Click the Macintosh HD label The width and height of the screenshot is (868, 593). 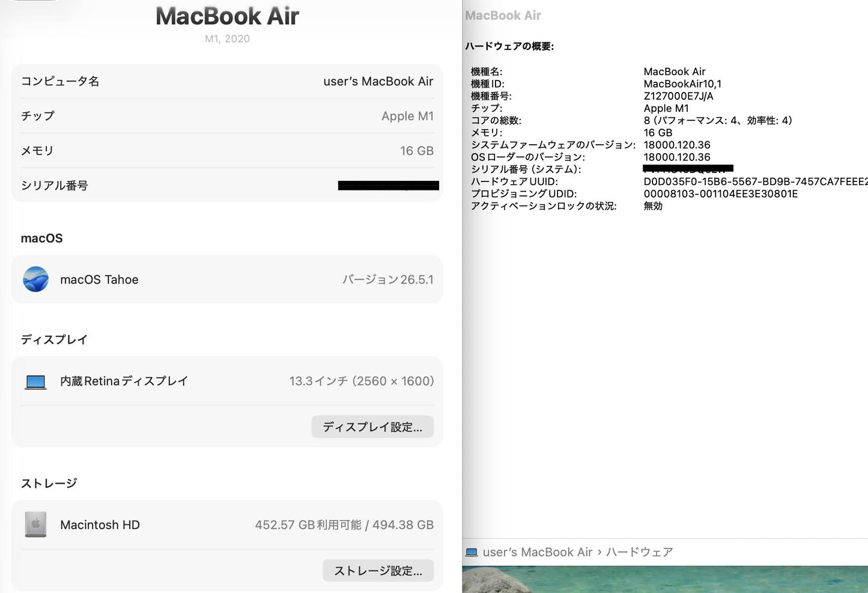(x=100, y=525)
